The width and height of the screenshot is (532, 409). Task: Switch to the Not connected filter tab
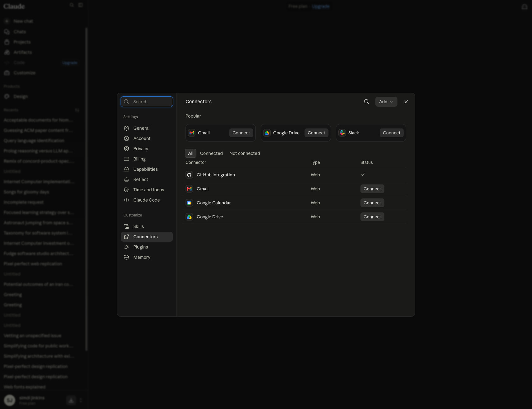pyautogui.click(x=245, y=153)
